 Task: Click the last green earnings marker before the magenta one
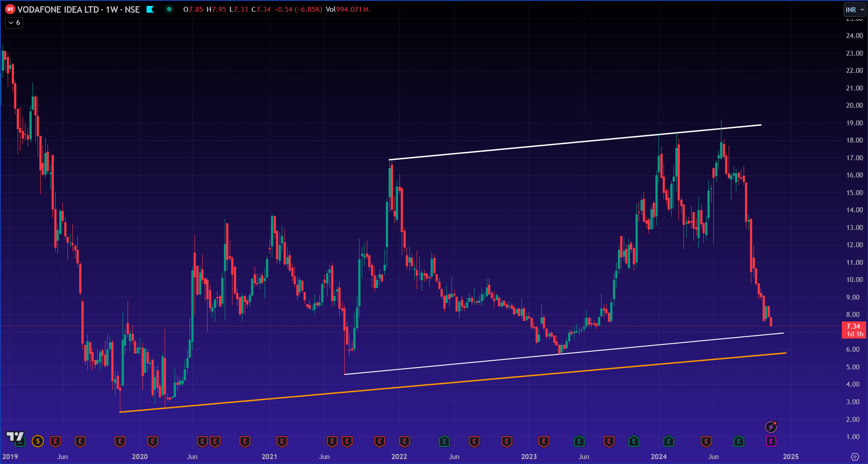click(739, 441)
